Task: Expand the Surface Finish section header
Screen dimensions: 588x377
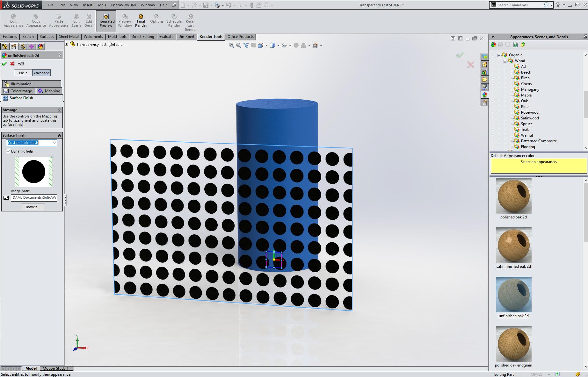Action: [59, 135]
